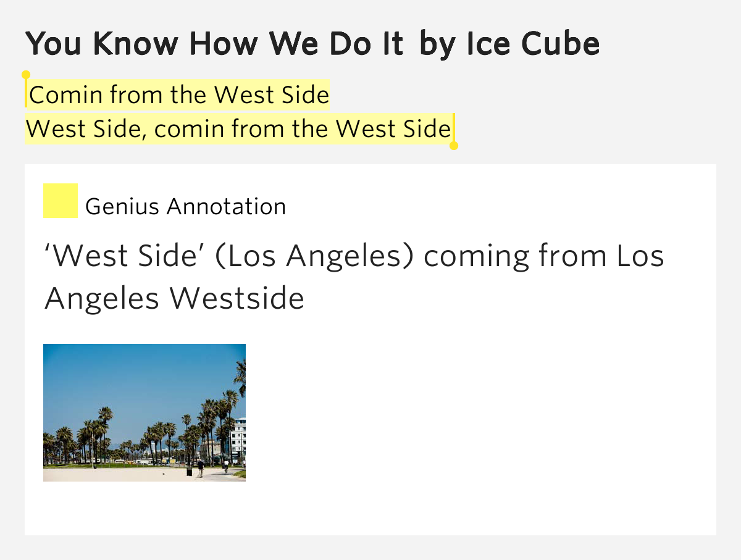Viewport: 741px width, 560px height.
Task: Select the "Comin from the West Side" lyric
Action: point(179,95)
